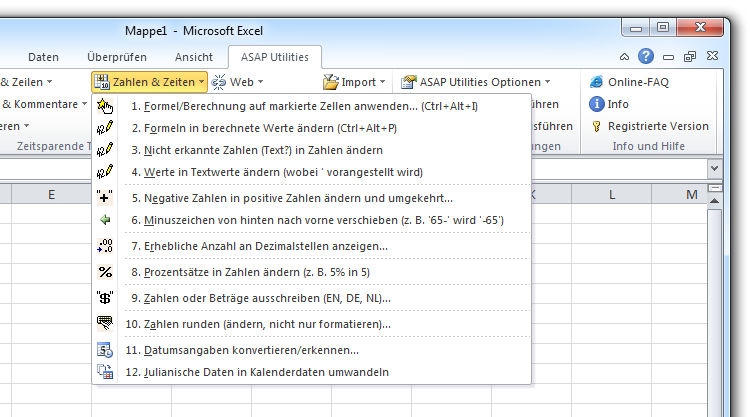Click the Internet Explorer icon for Online-FAQ

(596, 82)
